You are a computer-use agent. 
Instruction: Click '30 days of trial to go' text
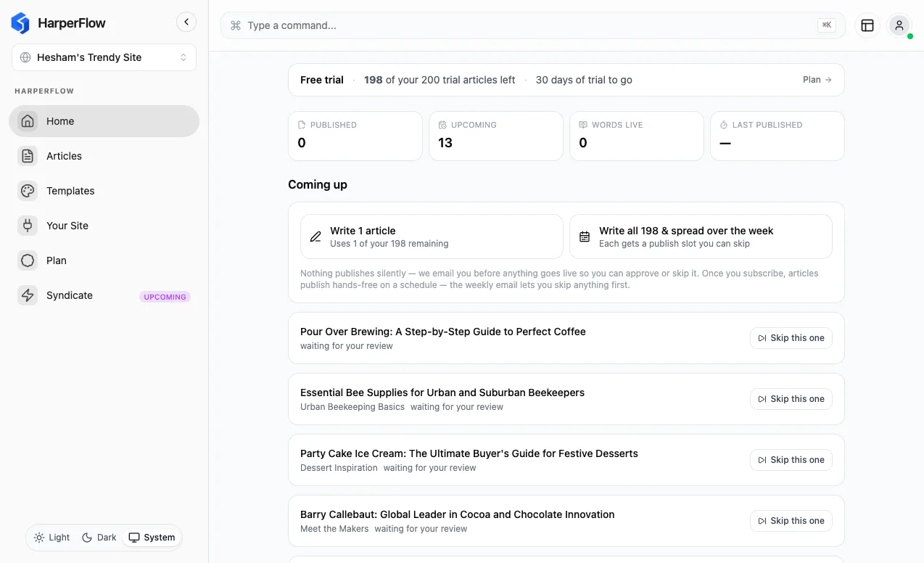click(584, 80)
